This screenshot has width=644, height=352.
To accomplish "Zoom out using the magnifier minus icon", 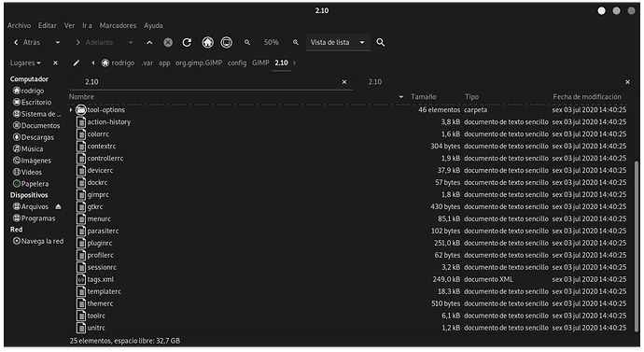I will click(x=247, y=42).
